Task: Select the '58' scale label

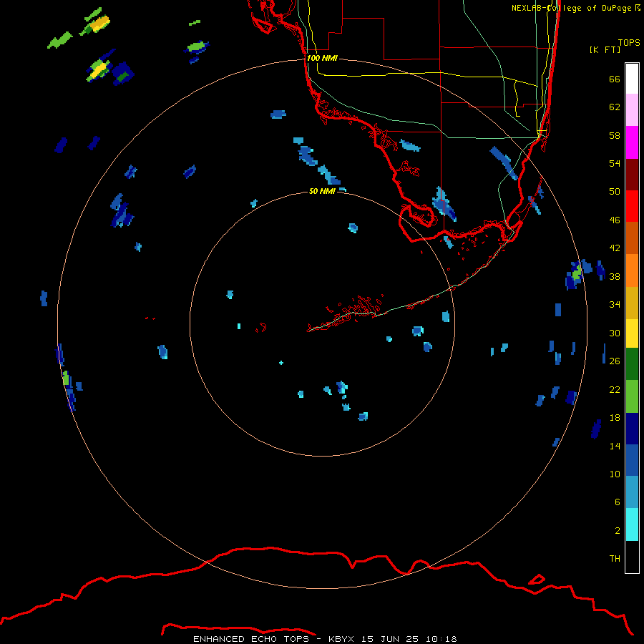Action: 615,135
